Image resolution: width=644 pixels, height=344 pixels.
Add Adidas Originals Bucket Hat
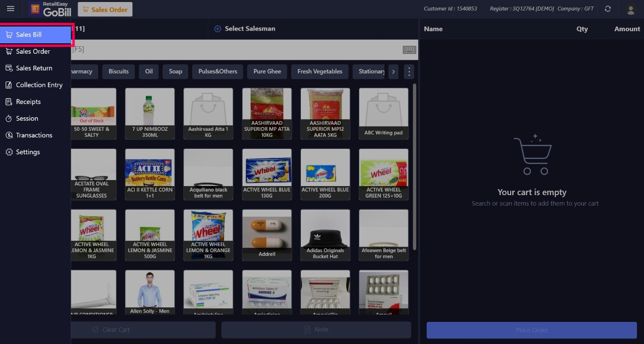click(x=325, y=235)
